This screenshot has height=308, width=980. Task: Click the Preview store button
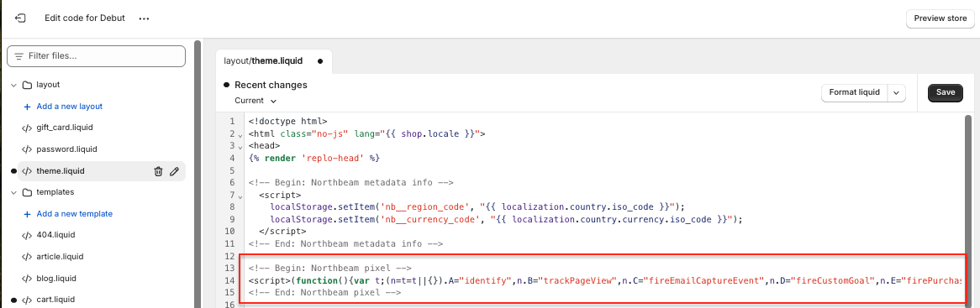click(940, 18)
